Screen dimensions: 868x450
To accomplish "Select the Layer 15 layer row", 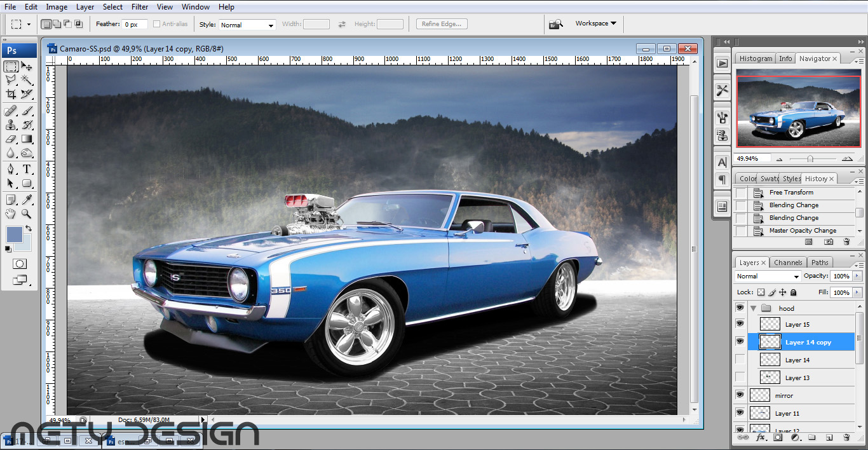I will (x=801, y=324).
